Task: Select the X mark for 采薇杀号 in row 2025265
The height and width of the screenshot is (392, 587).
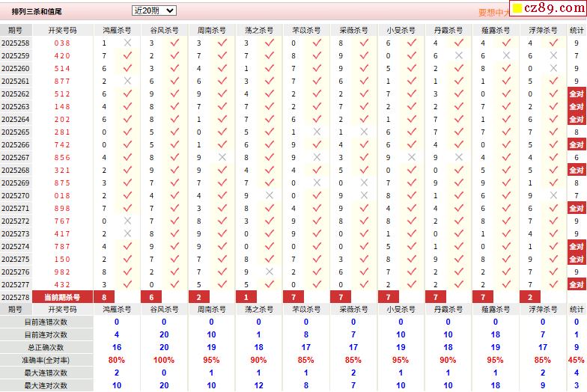Action: point(364,132)
